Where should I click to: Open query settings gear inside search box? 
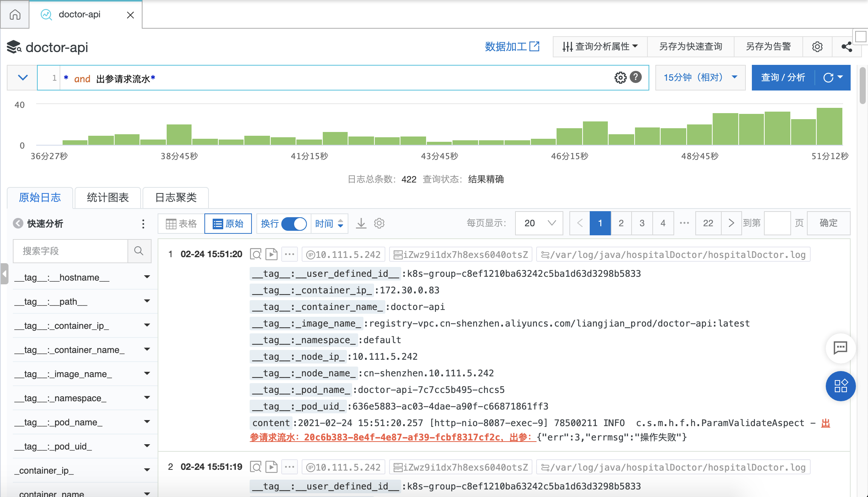click(620, 77)
